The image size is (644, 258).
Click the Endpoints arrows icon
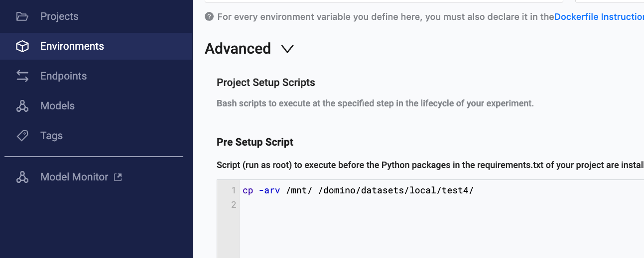click(22, 76)
